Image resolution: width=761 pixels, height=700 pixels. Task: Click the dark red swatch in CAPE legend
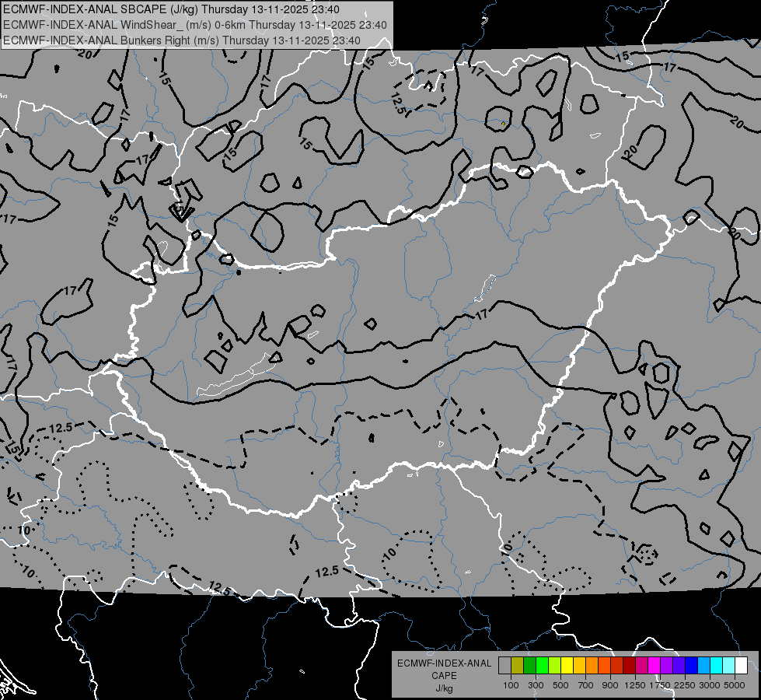(629, 666)
